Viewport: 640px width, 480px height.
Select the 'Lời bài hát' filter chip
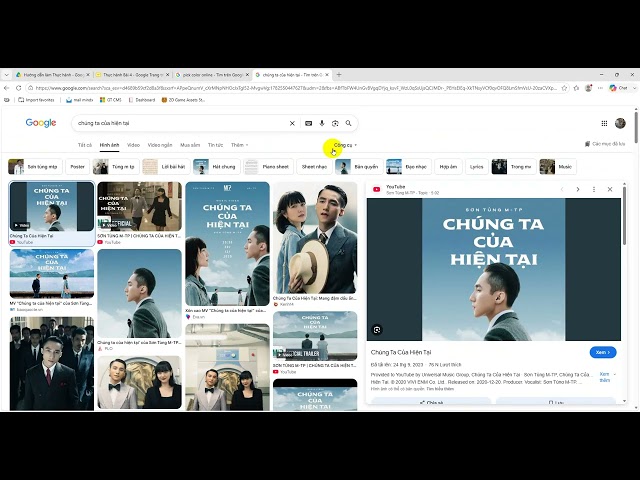coord(166,167)
